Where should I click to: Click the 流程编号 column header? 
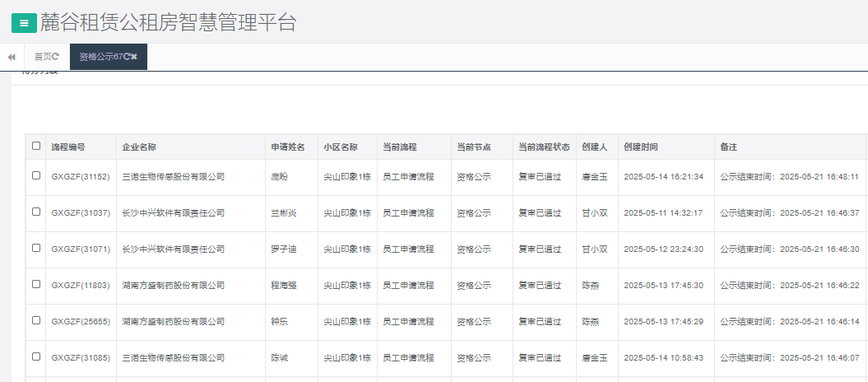point(68,147)
